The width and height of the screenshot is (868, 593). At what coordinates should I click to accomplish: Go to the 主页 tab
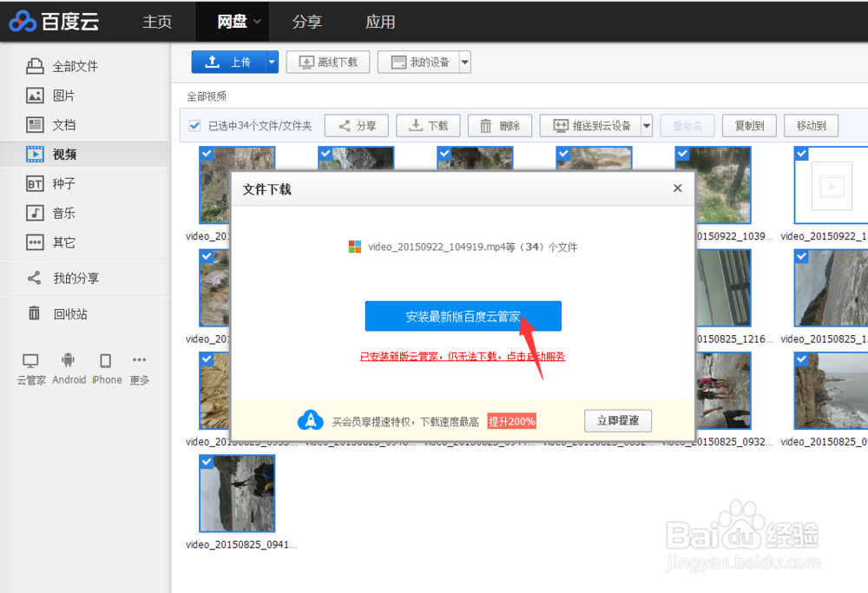[157, 22]
